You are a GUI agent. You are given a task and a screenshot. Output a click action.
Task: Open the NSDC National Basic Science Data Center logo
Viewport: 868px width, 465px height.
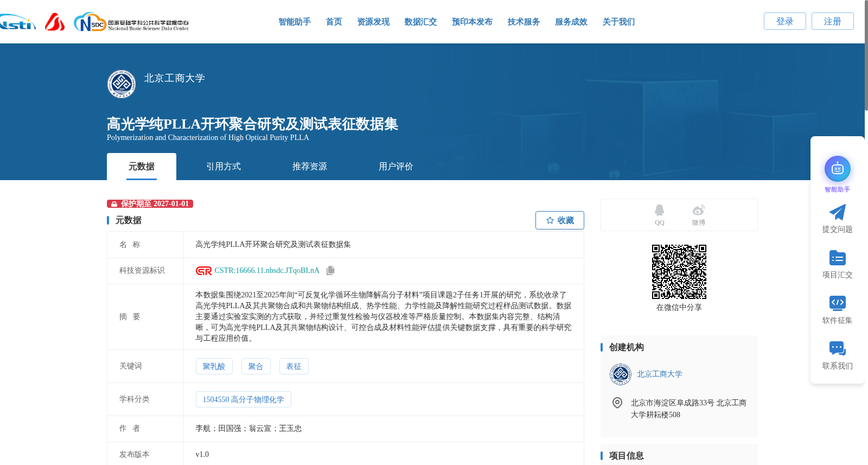tap(131, 22)
